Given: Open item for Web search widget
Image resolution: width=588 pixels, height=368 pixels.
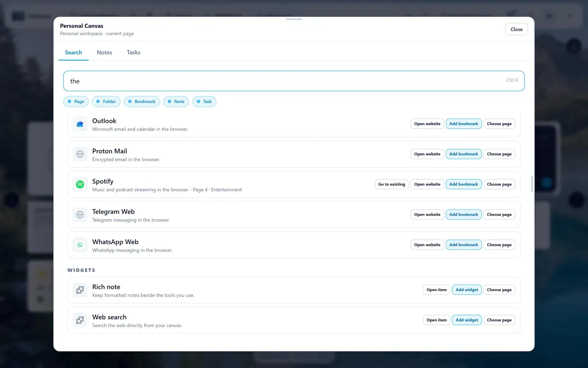Looking at the screenshot, I should pos(437,320).
